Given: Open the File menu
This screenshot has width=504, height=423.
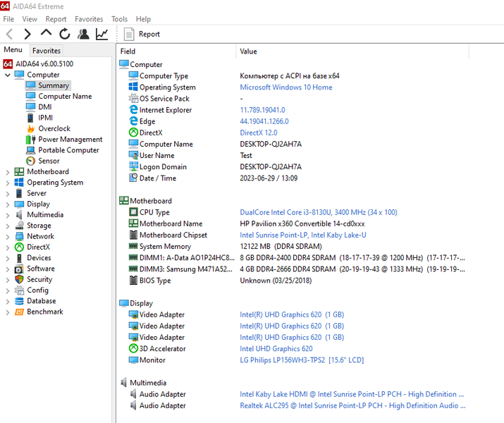Looking at the screenshot, I should click(8, 19).
